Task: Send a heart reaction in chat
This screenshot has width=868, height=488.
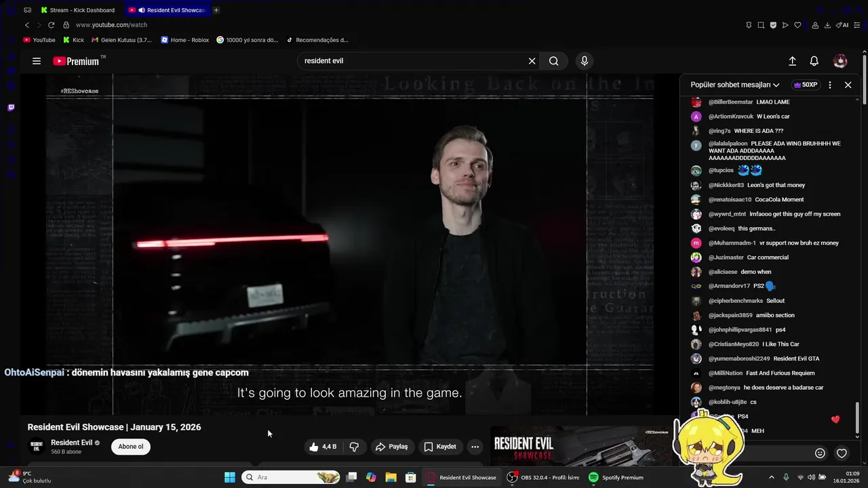Action: tap(842, 453)
